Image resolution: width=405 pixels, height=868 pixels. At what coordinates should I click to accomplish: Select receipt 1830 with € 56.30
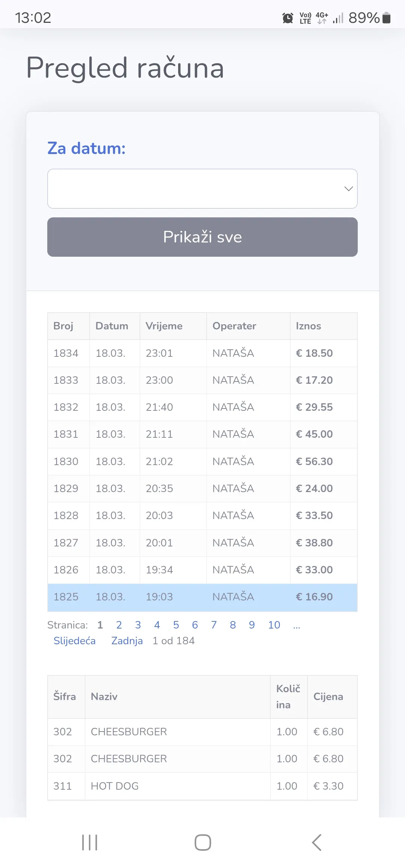pos(202,461)
